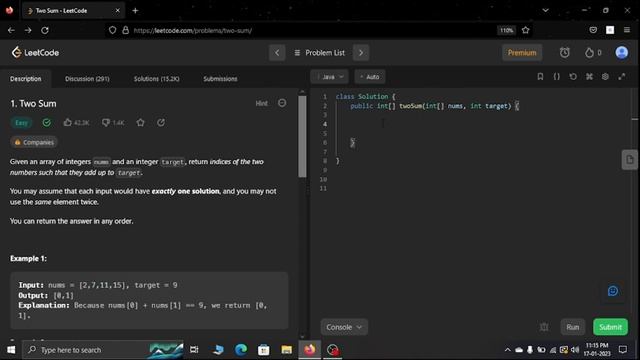Click the Easy difficulty badge
The image size is (640, 360).
pos(21,122)
